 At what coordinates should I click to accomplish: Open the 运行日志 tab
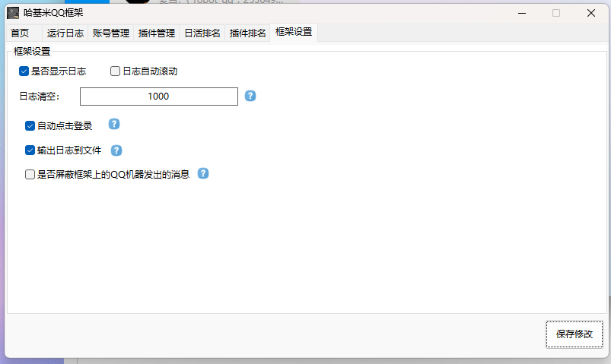(x=65, y=33)
